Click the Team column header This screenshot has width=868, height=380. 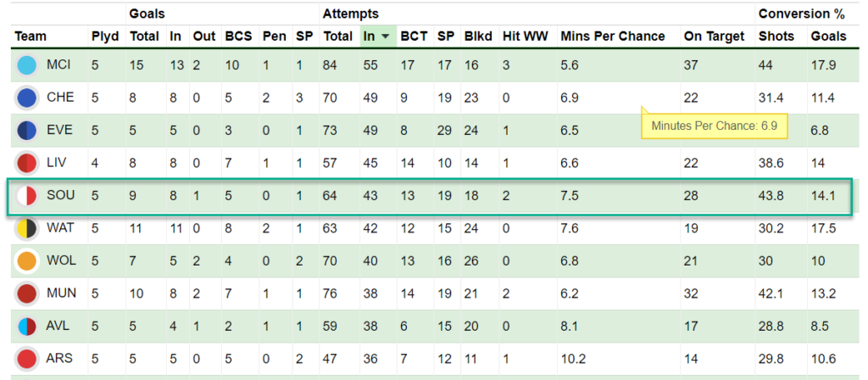click(31, 36)
